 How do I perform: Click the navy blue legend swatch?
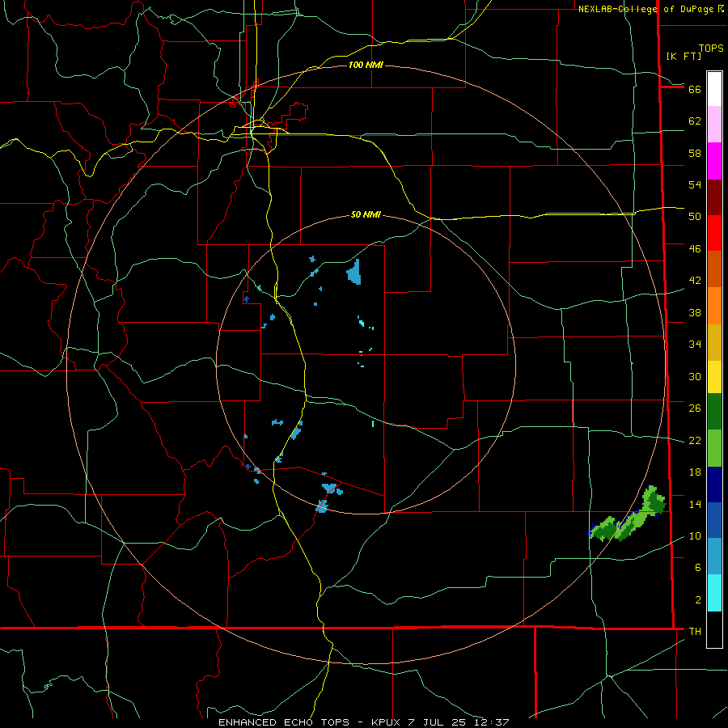tap(714, 485)
